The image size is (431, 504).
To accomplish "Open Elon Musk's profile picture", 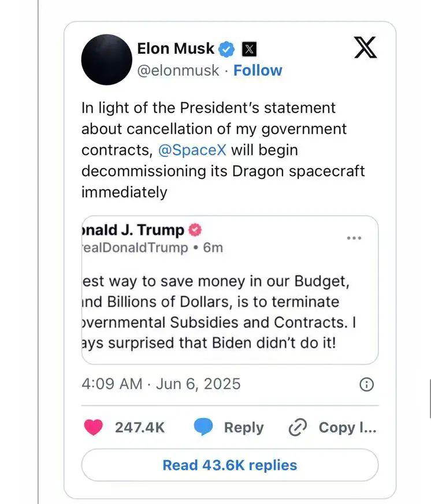I will pos(107,59).
